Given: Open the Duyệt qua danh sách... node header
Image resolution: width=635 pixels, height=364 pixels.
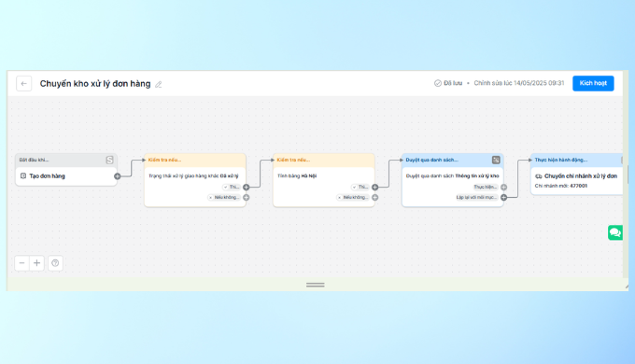Looking at the screenshot, I should tap(453, 160).
